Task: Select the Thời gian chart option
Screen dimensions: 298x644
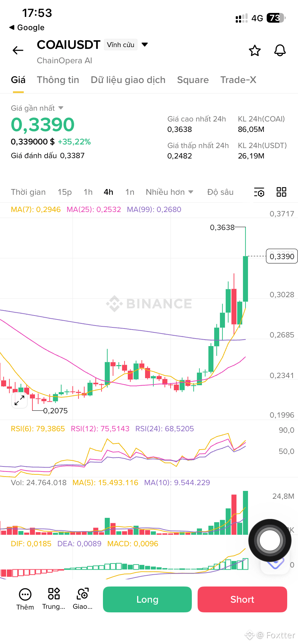Action: 28,192
